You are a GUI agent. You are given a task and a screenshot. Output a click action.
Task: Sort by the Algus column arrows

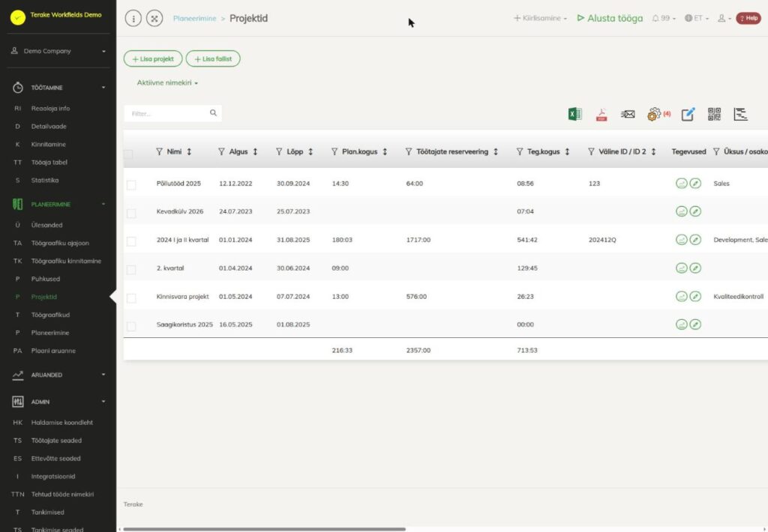(255, 151)
